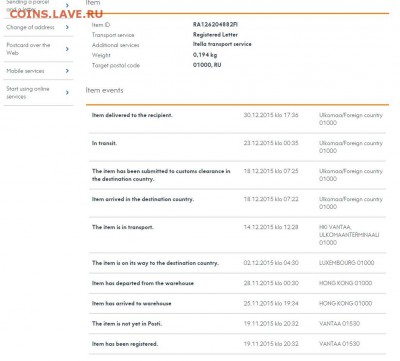Click the COINS.LAVE.RU watermark logo

point(56,14)
